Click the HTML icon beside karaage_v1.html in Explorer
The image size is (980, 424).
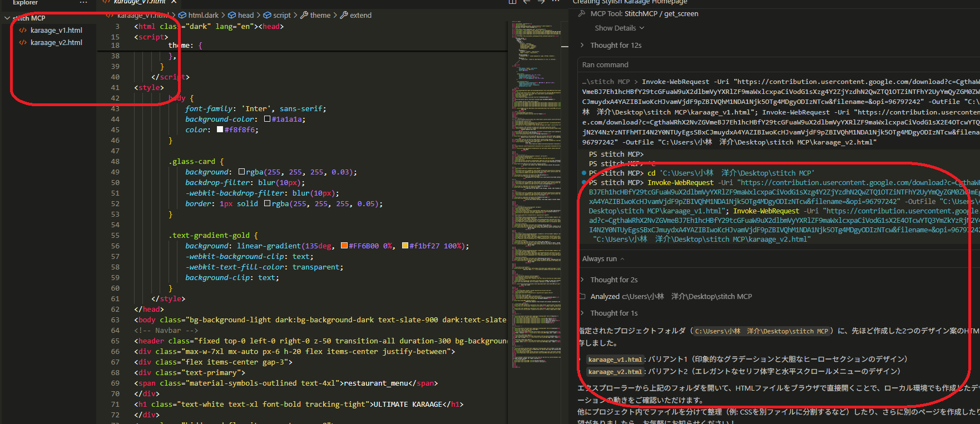pyautogui.click(x=23, y=31)
